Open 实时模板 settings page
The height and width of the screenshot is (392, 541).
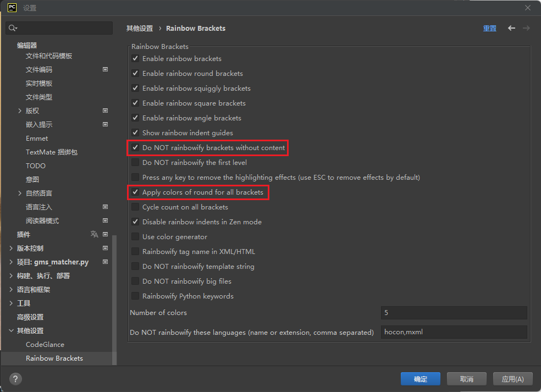coord(39,84)
